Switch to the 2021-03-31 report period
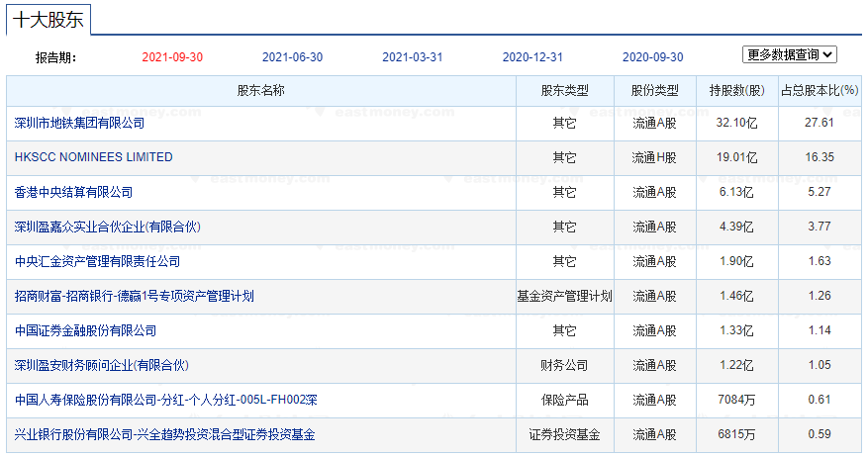 coord(412,57)
